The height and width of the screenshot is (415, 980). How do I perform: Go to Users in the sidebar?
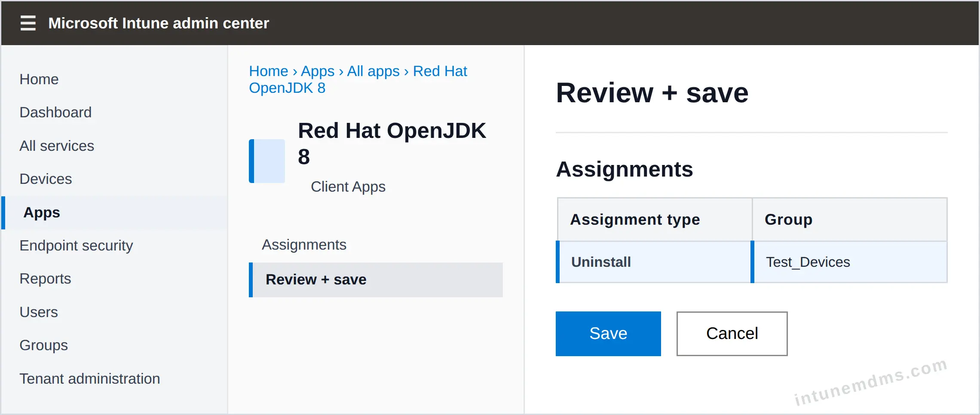39,312
